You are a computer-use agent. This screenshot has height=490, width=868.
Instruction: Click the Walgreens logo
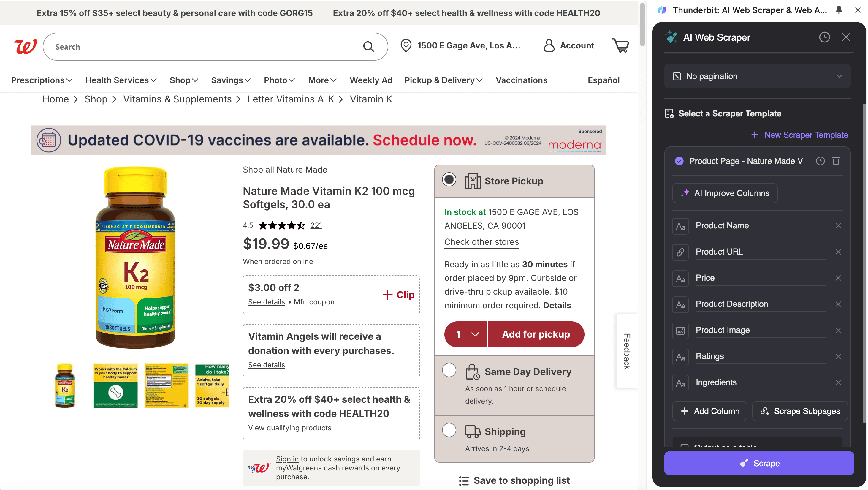pos(25,47)
